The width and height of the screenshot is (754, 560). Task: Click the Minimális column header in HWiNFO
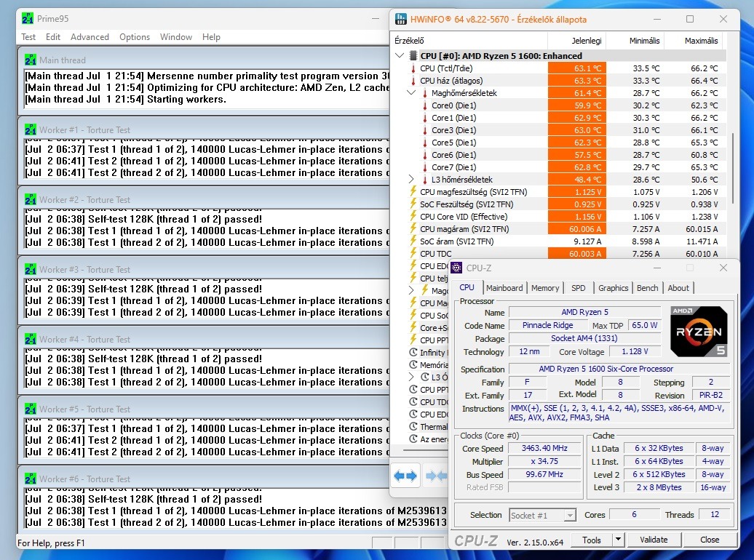[x=635, y=41]
